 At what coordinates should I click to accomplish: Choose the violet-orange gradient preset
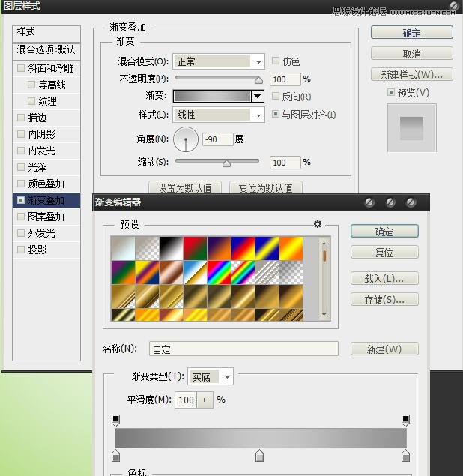point(219,248)
